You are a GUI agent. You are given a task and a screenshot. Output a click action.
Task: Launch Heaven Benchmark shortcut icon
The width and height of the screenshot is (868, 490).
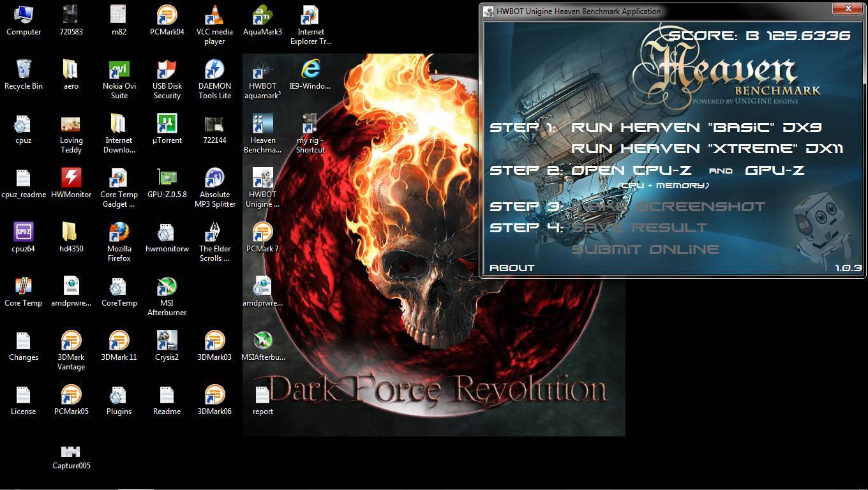[262, 134]
